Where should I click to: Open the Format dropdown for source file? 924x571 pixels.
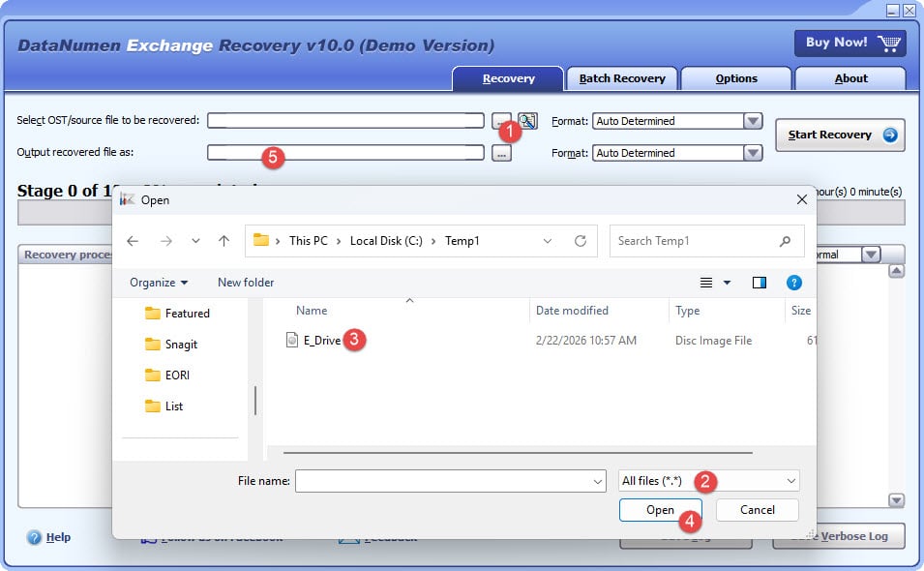(751, 120)
